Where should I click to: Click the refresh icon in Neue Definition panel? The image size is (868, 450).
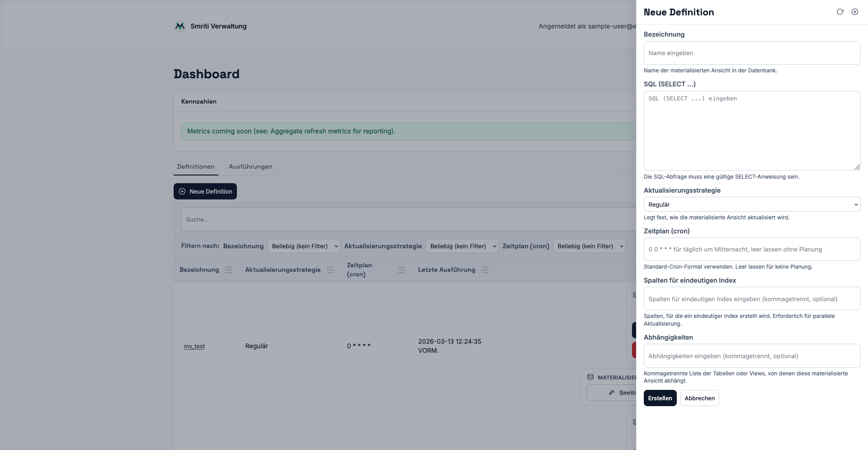840,12
